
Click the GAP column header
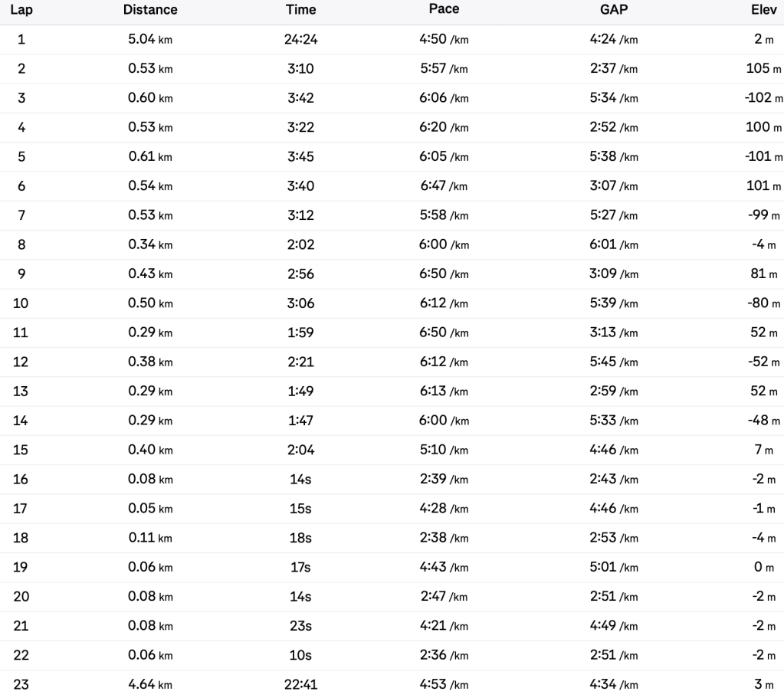(614, 10)
